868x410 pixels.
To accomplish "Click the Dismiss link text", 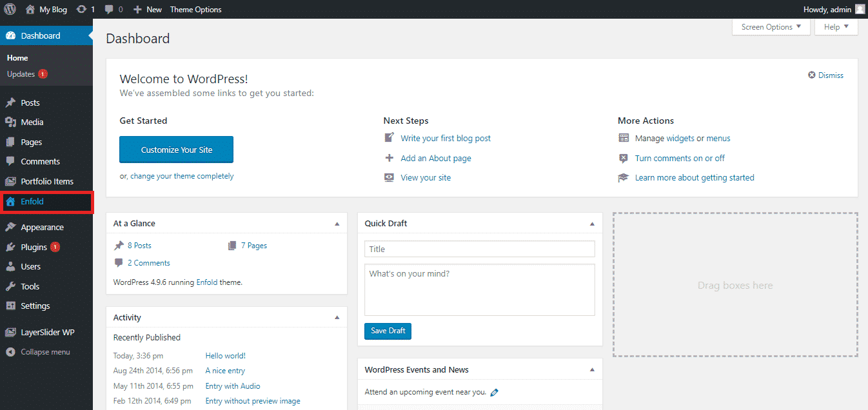I will coord(831,75).
